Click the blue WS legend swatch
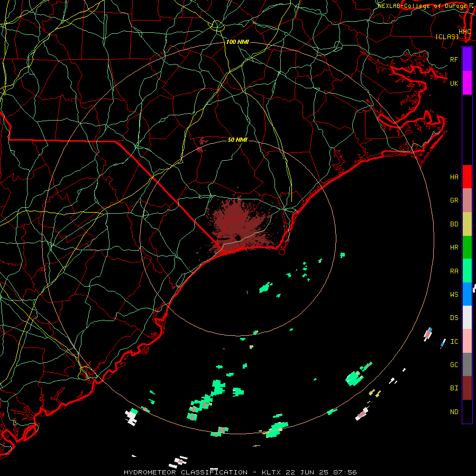476x476 pixels. [x=467, y=294]
